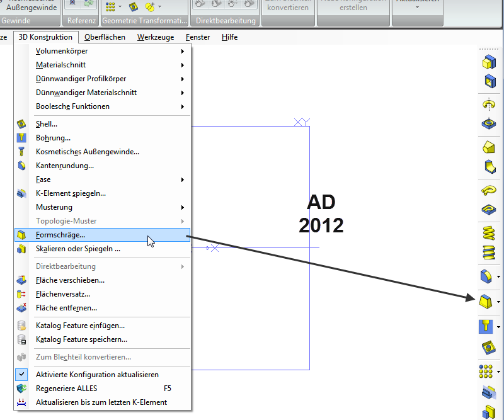Viewport: 504px width, 420px height.
Task: Click the erstellen ribbon button
Action: (353, 8)
